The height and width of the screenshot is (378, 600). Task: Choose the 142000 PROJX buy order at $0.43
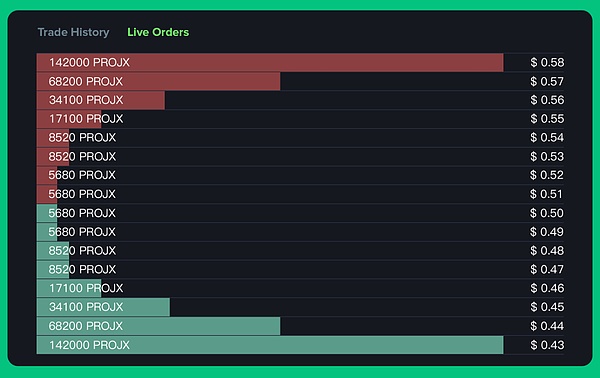click(300, 345)
